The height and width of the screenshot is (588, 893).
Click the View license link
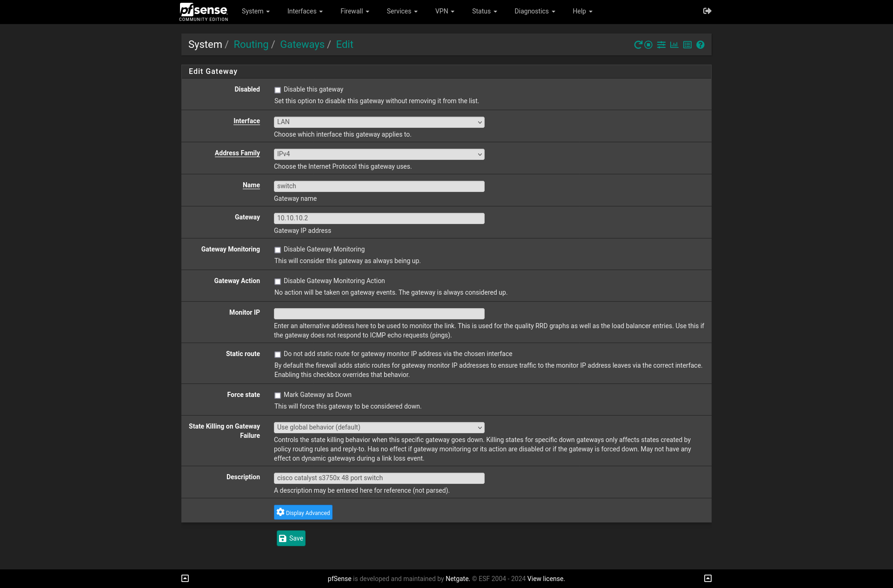point(546,579)
